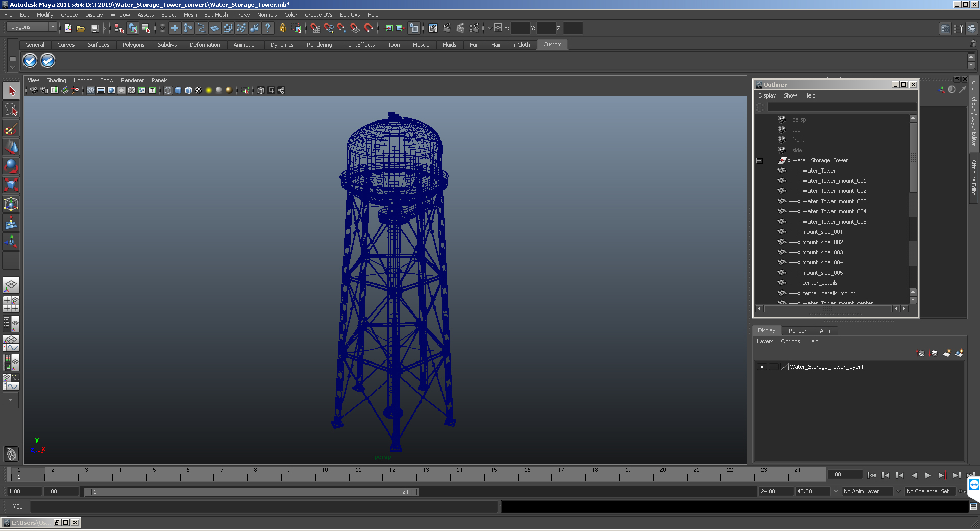Open the No Anim Layer dropdown
Image resolution: width=980 pixels, height=531 pixels.
coord(871,491)
